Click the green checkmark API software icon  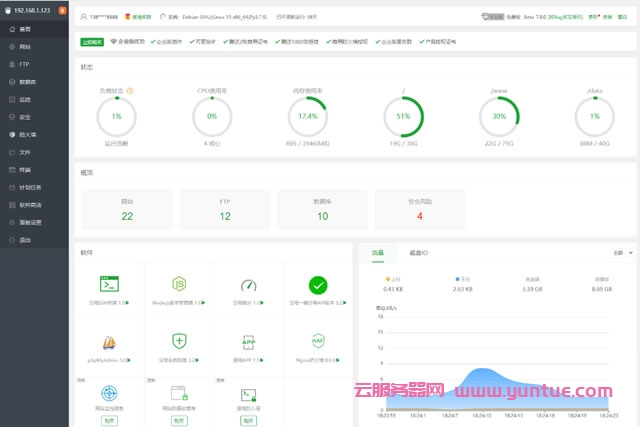[318, 285]
